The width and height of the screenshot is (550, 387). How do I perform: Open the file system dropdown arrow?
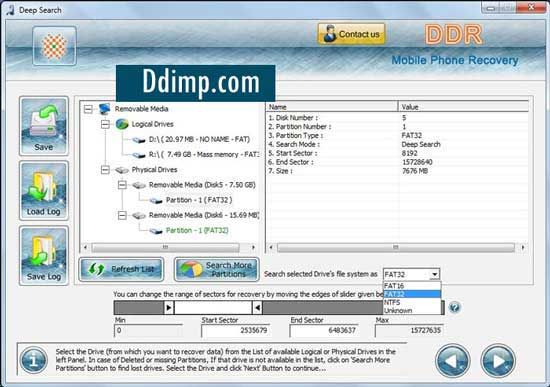(435, 274)
